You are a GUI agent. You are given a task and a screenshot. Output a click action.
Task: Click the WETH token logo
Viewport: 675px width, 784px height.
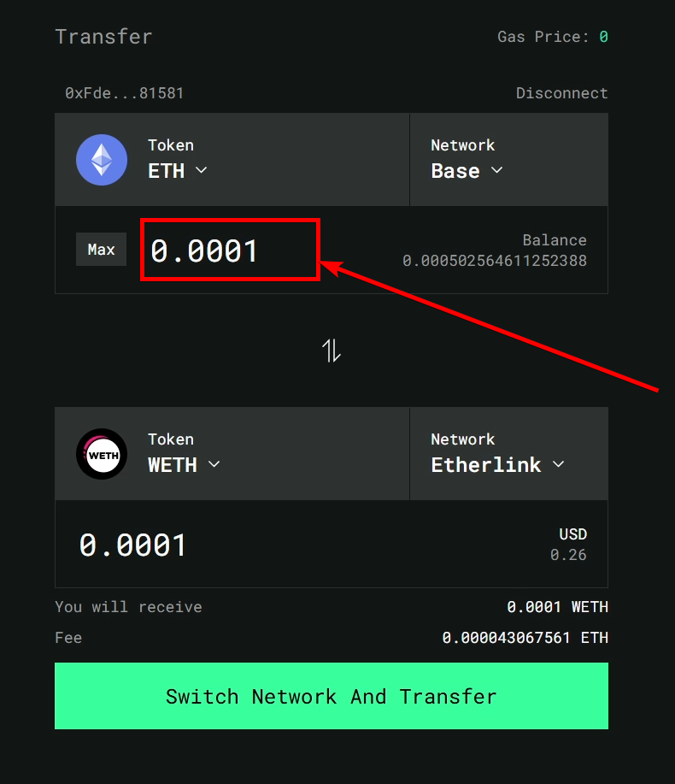pos(102,454)
